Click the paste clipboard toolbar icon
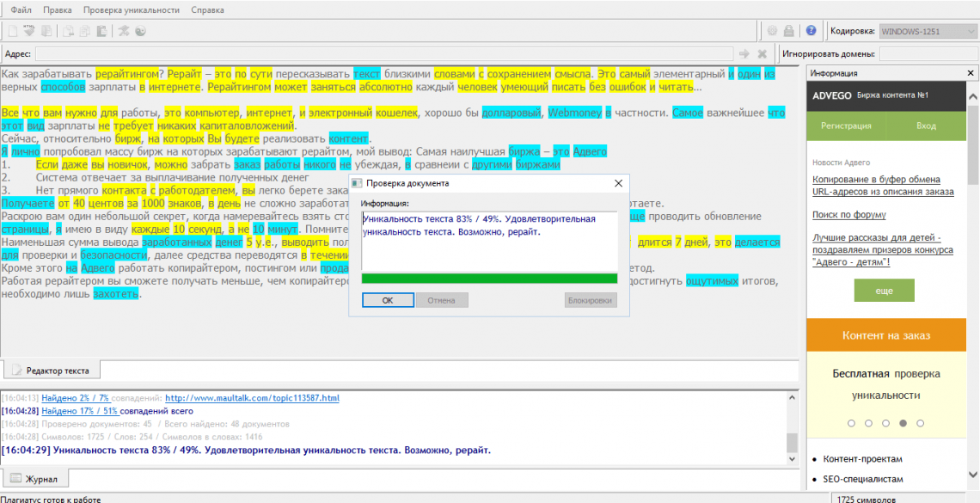 (x=101, y=31)
